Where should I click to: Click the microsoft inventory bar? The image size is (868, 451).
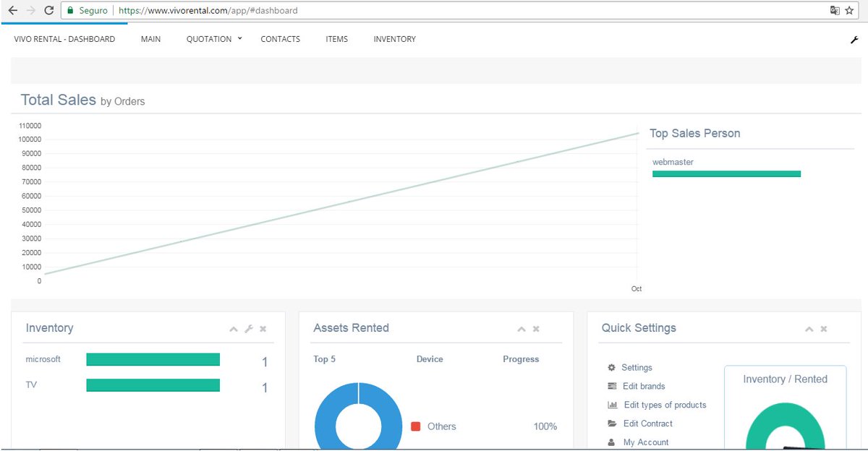coord(153,359)
